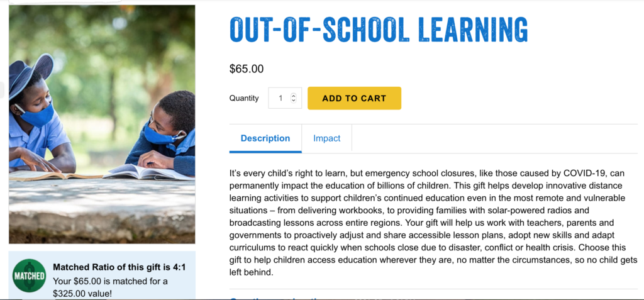Increase quantity with the up arrow
Viewport: 644px width, 300px height.
click(293, 96)
